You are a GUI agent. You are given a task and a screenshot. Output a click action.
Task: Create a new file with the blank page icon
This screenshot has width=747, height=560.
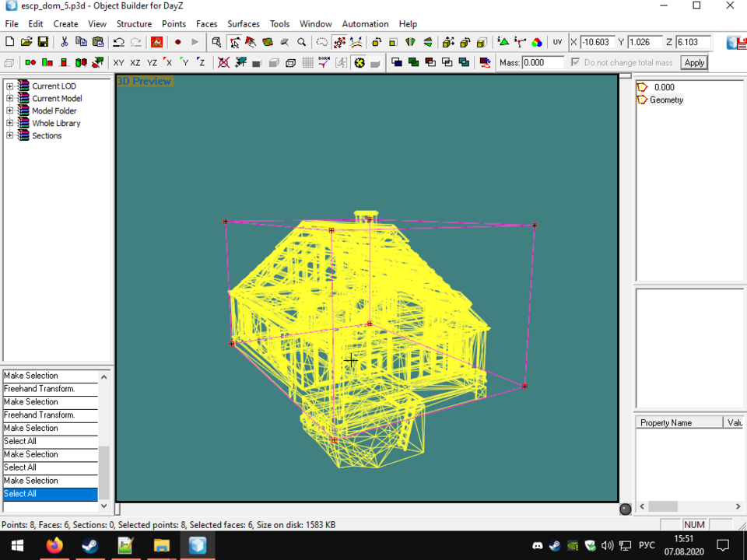point(9,42)
